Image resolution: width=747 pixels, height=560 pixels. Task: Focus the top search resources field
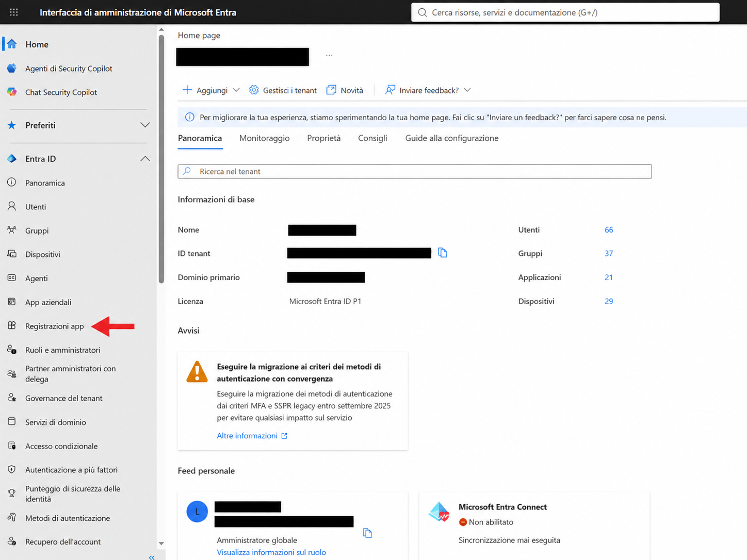point(565,12)
